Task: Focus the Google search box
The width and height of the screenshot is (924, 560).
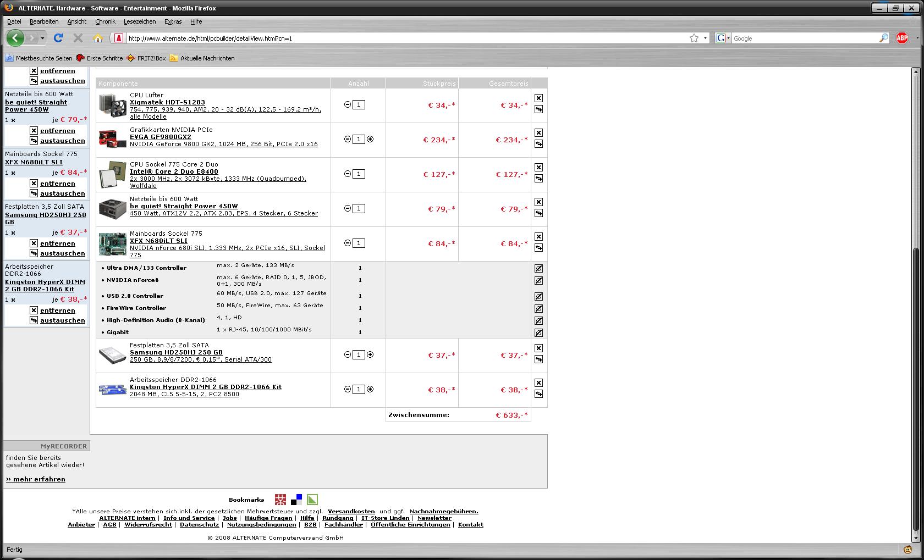Action: click(x=805, y=38)
